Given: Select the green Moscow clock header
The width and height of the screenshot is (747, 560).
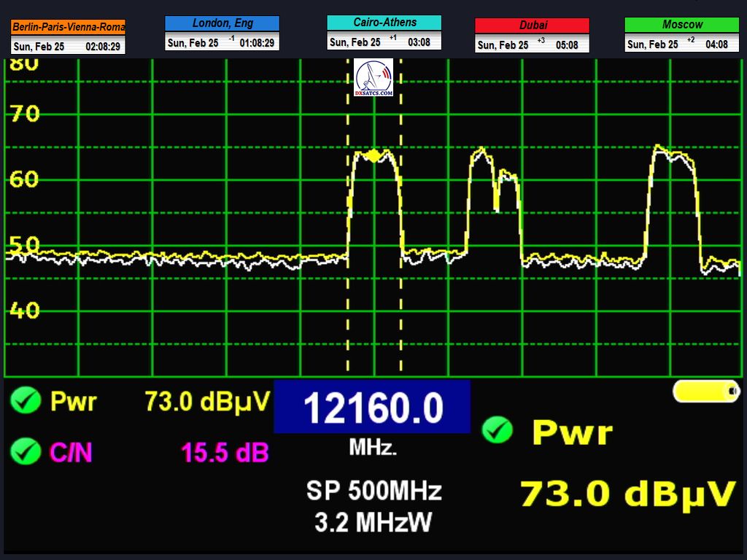Looking at the screenshot, I should pos(681,25).
